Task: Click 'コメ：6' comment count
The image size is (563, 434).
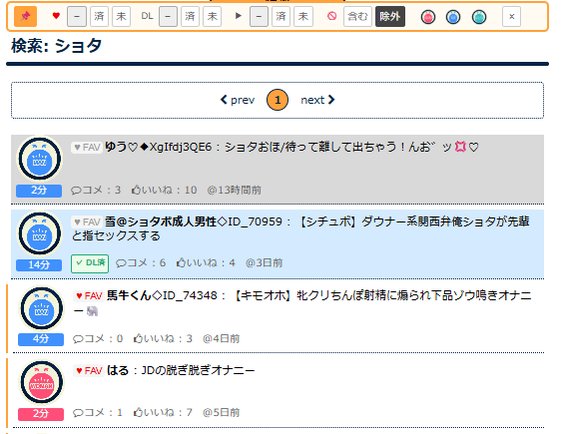Action: [141, 263]
